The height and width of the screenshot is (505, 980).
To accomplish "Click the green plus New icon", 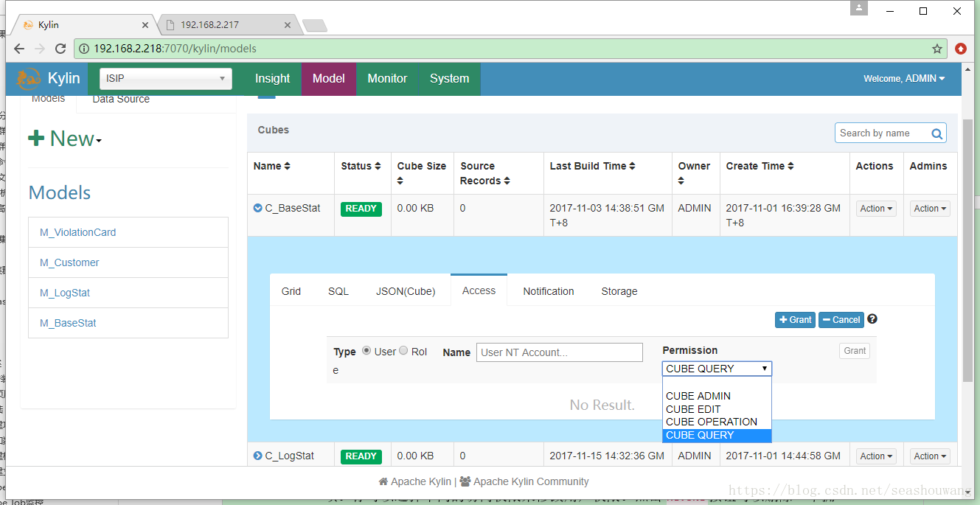I will pyautogui.click(x=36, y=138).
